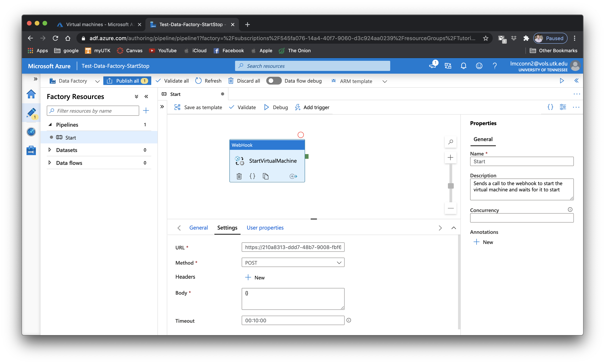
Task: Click Discard all
Action: (244, 81)
